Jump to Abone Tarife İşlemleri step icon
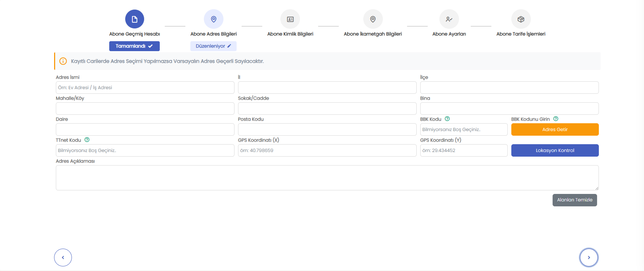This screenshot has width=644, height=271. point(521,19)
